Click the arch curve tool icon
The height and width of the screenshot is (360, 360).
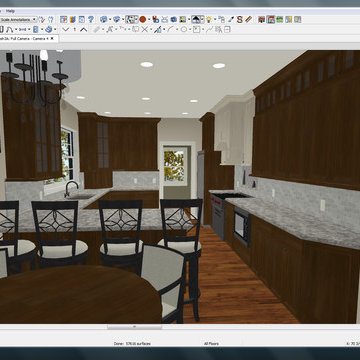(9, 29)
